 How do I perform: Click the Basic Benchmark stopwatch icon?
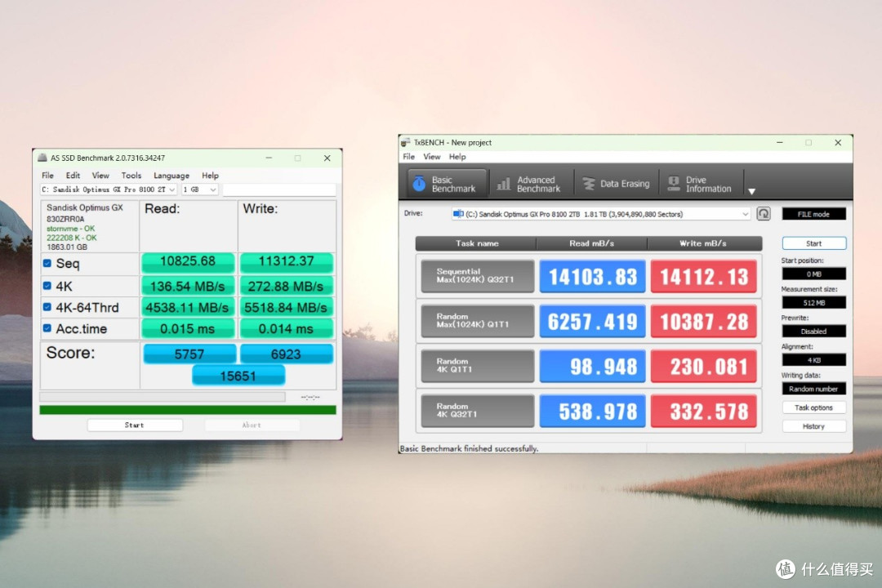[x=419, y=184]
